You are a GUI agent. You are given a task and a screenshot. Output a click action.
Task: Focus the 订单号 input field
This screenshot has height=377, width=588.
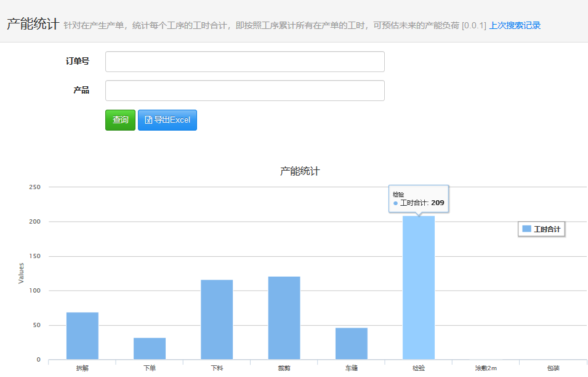tap(244, 62)
